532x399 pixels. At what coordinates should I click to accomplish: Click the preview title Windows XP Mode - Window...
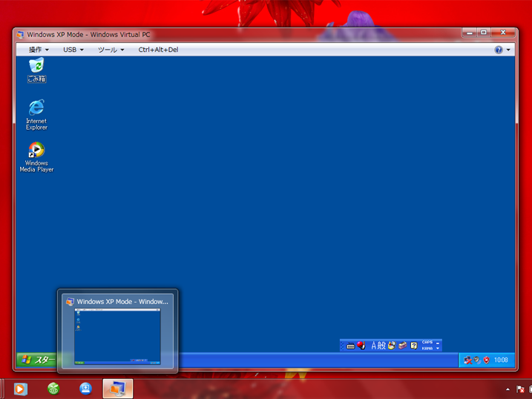coord(122,301)
